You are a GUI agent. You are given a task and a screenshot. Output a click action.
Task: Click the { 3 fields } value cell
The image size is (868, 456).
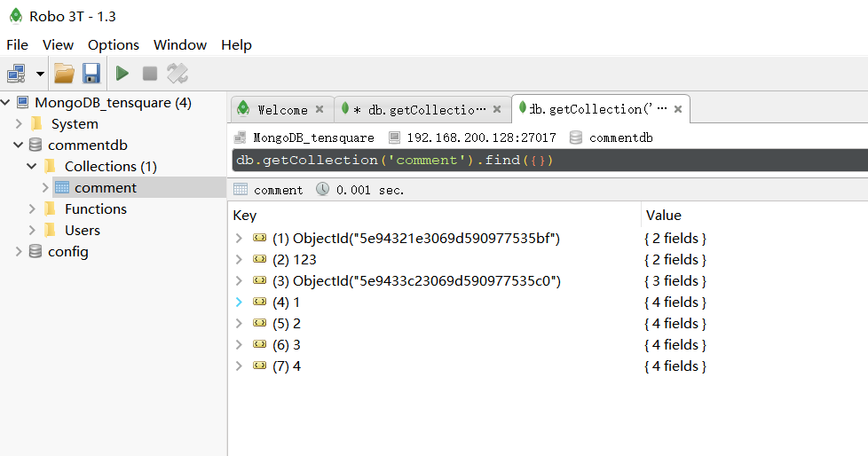click(x=675, y=281)
